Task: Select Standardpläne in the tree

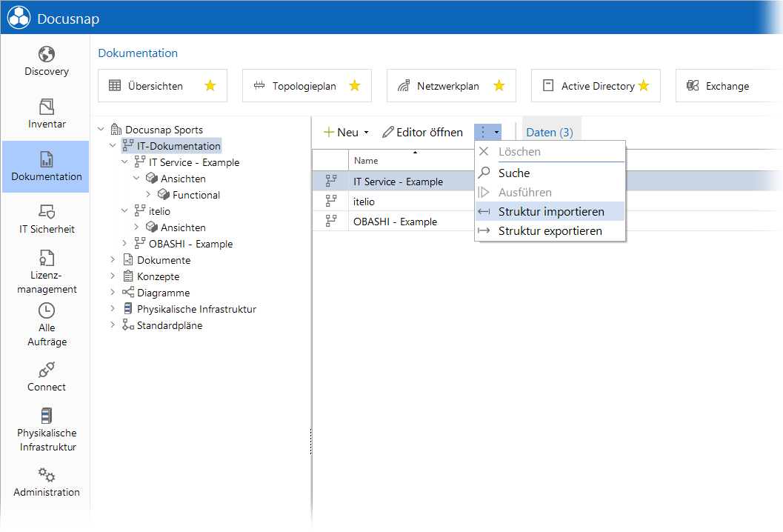Action: [x=170, y=325]
